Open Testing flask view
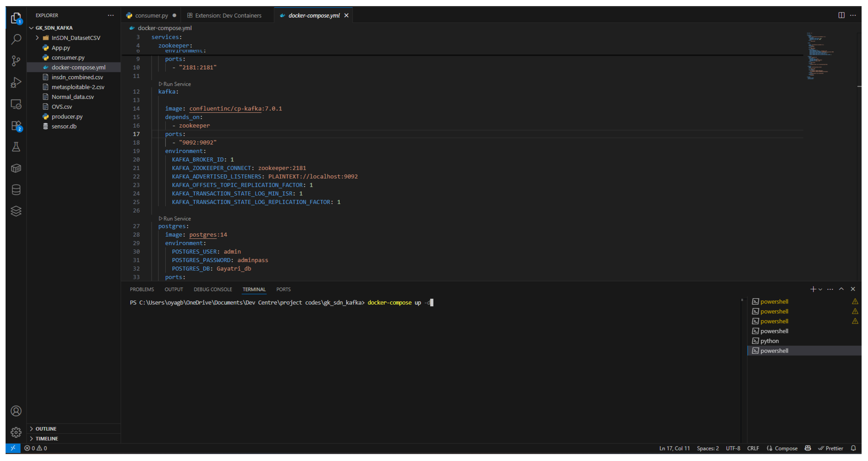Image resolution: width=868 pixels, height=461 pixels. click(x=16, y=147)
